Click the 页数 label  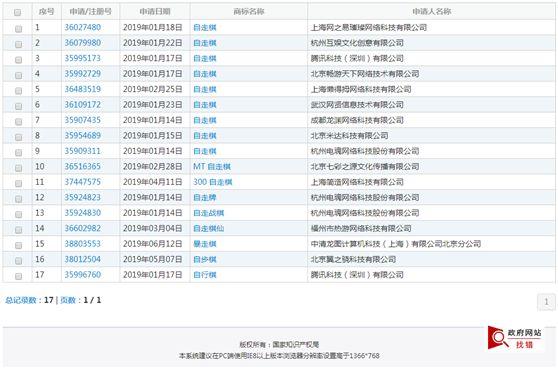pos(68,300)
